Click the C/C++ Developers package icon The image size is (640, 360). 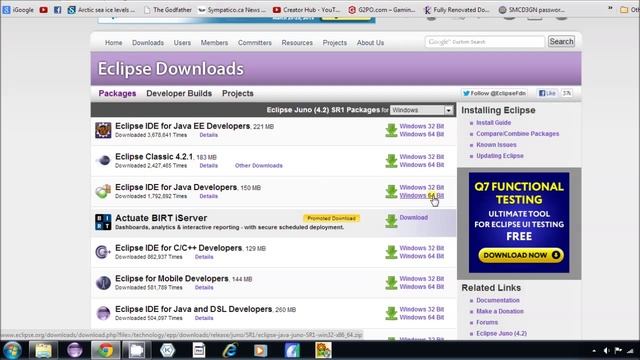[x=103, y=252]
